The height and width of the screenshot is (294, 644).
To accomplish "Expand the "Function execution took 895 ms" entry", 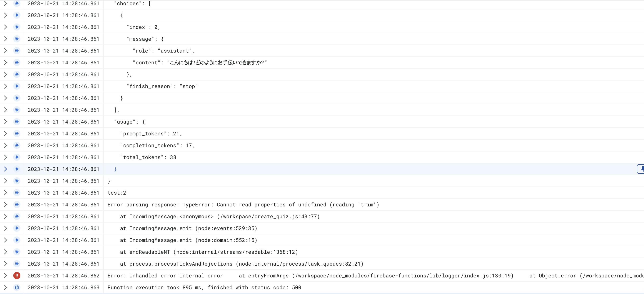I will coord(5,288).
